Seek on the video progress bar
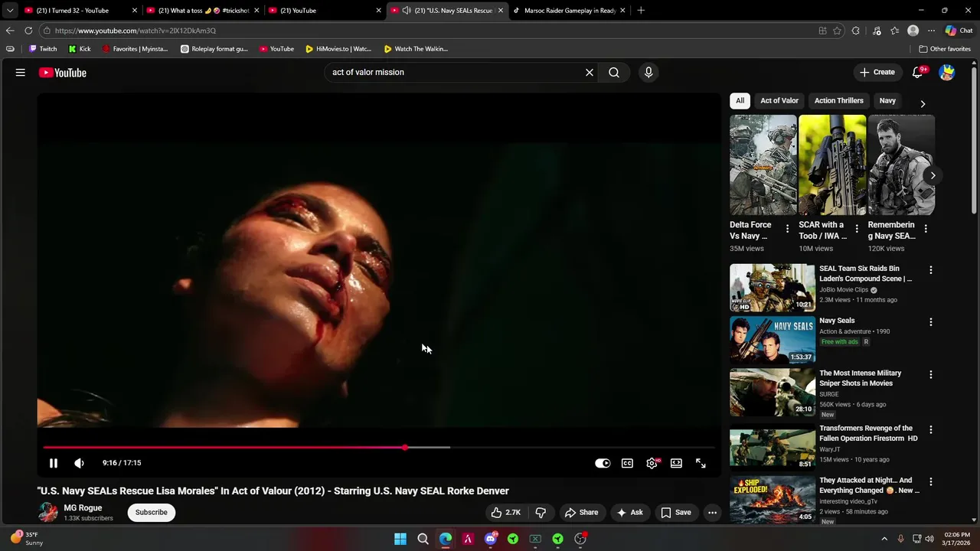980x551 pixels. click(x=379, y=448)
